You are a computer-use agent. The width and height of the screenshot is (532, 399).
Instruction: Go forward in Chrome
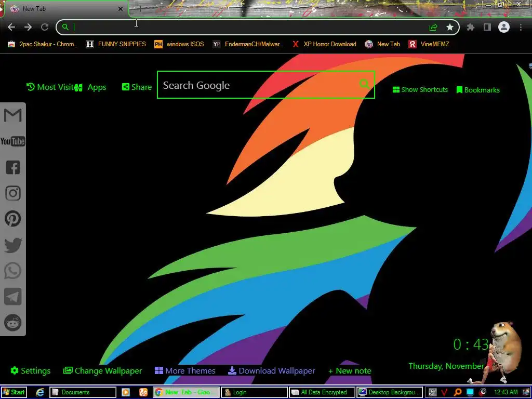[28, 27]
